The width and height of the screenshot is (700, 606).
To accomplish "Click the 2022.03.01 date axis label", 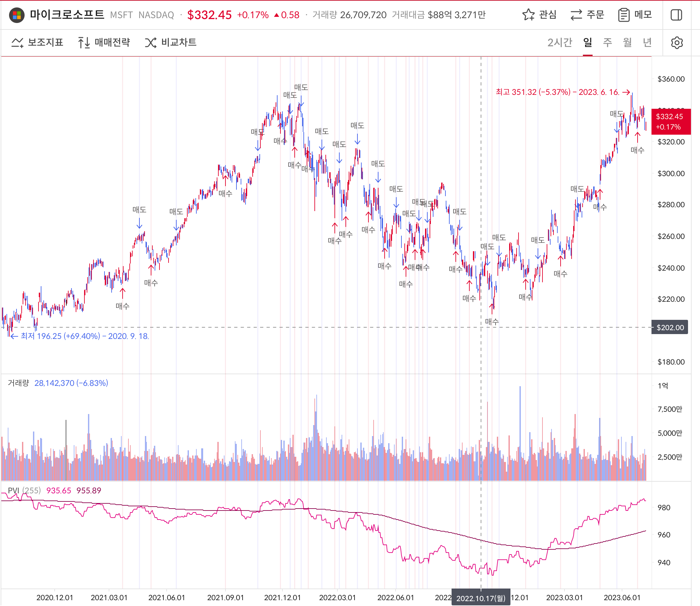I will tap(337, 598).
